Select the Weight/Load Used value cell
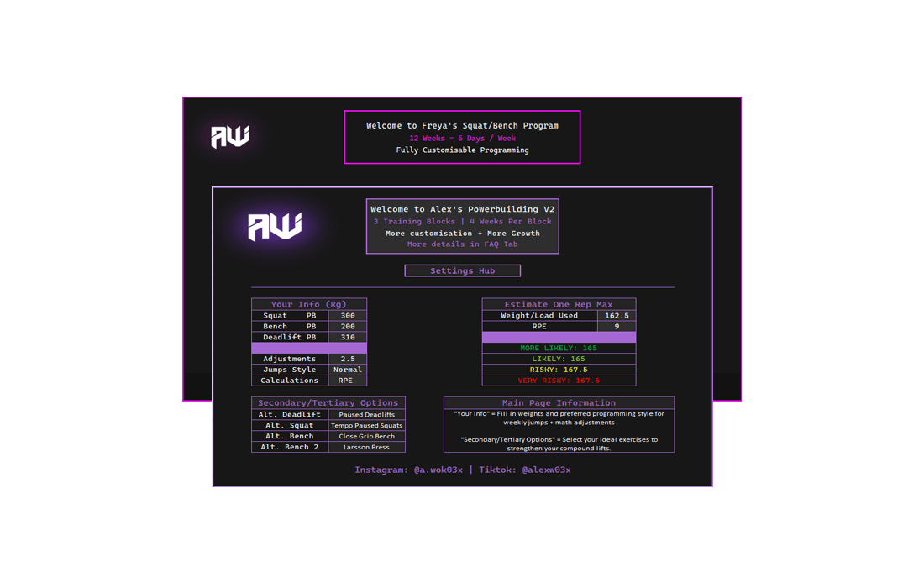Image resolution: width=924 pixels, height=588 pixels. tap(616, 316)
